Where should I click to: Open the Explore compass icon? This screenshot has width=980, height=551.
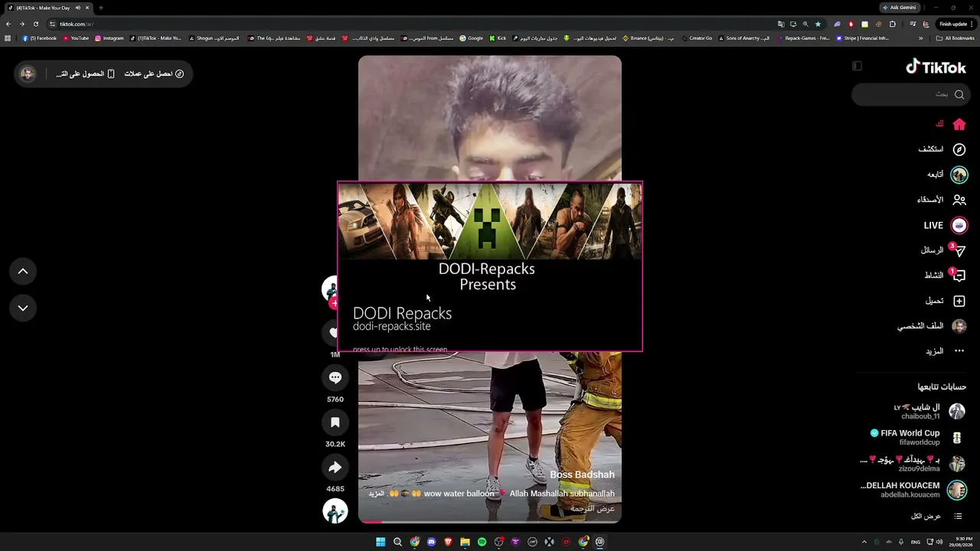tap(959, 149)
